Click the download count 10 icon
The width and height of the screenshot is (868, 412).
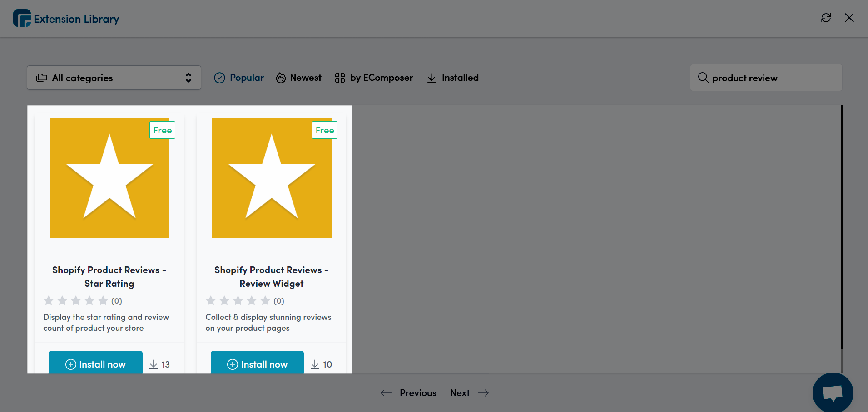click(x=315, y=364)
